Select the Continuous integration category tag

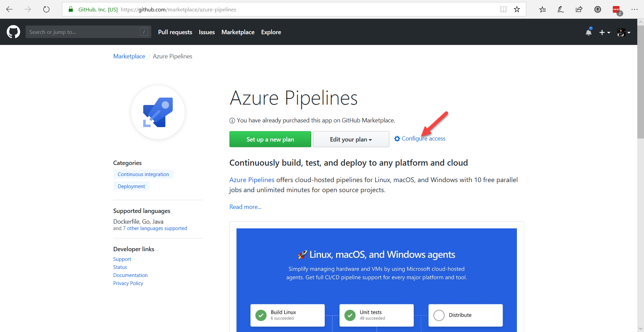click(x=143, y=174)
